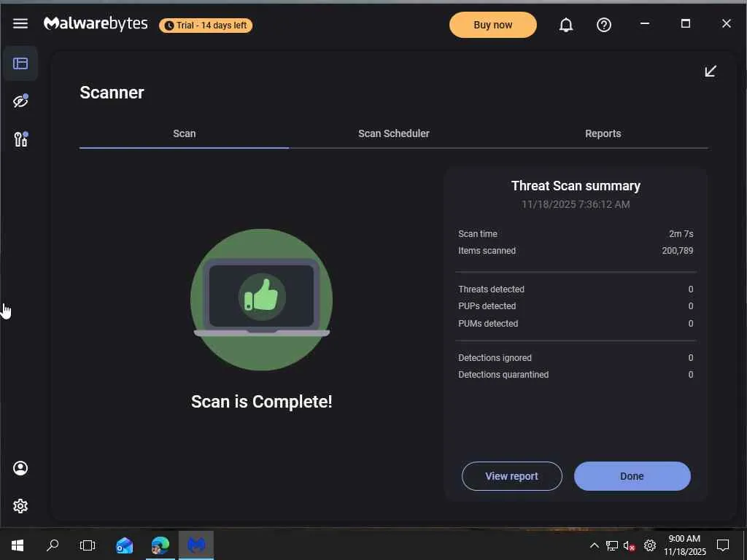The height and width of the screenshot is (560, 747).
Task: Open the taskbar clock and date
Action: coord(684,545)
